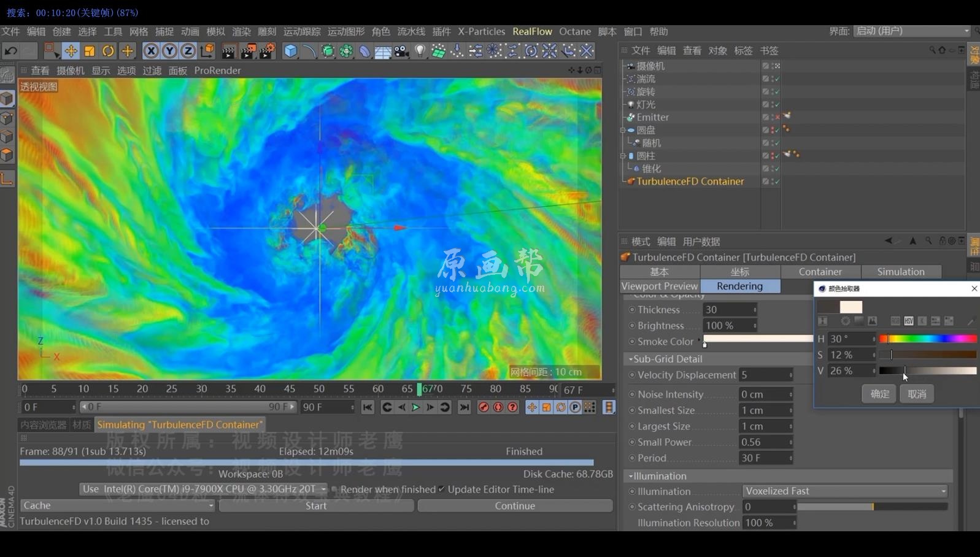Image resolution: width=980 pixels, height=557 pixels.
Task: Toggle Update Editor Time-line checkbox
Action: pos(441,490)
